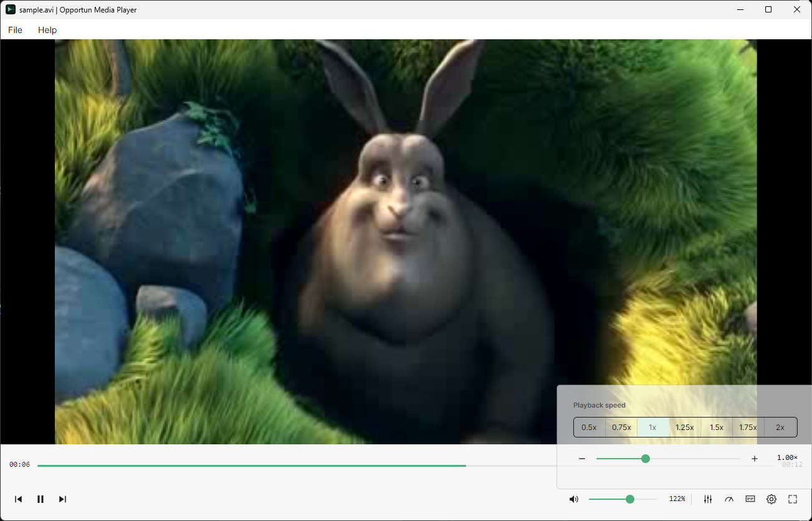The width and height of the screenshot is (812, 521).
Task: Decrease speed with minus button
Action: 582,459
